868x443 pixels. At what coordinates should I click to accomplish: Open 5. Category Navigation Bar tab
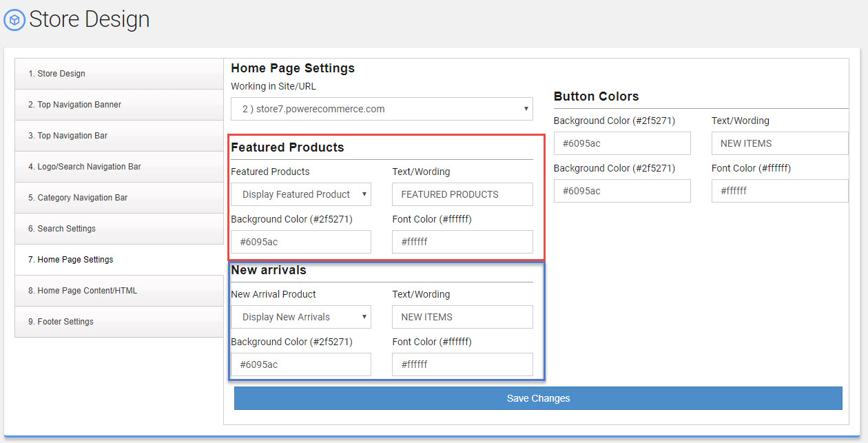pos(118,198)
